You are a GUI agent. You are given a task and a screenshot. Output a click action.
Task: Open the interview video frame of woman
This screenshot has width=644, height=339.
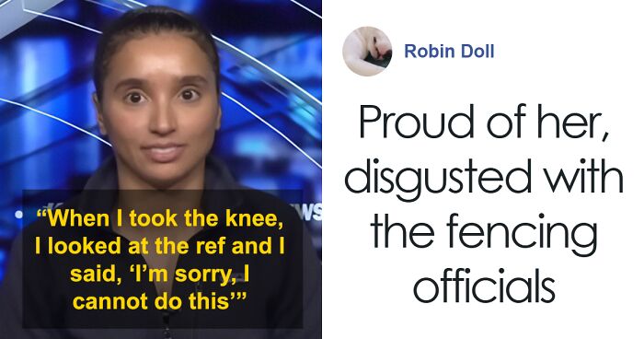point(161,169)
